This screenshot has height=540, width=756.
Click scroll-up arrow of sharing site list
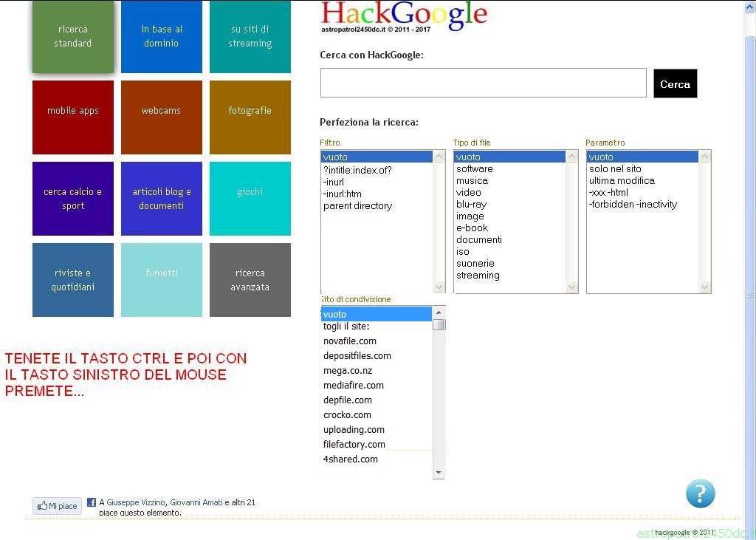pos(439,312)
